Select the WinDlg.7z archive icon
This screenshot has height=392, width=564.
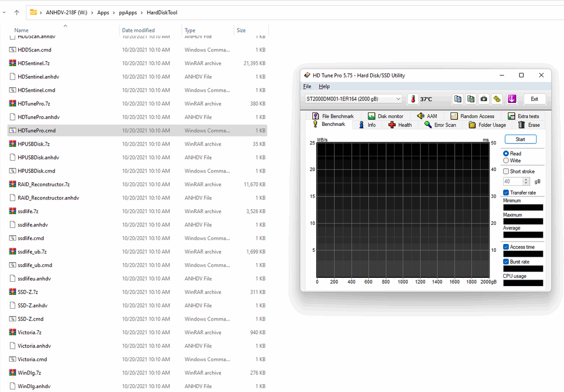pyautogui.click(x=12, y=372)
